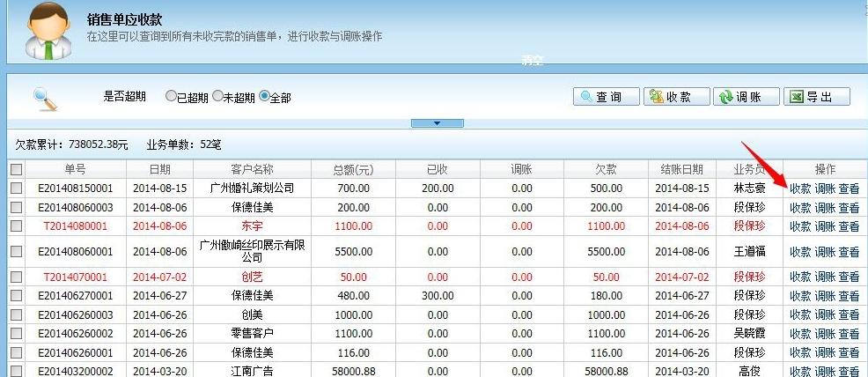Click the magnifier search icon
The height and width of the screenshot is (377, 868).
[45, 98]
